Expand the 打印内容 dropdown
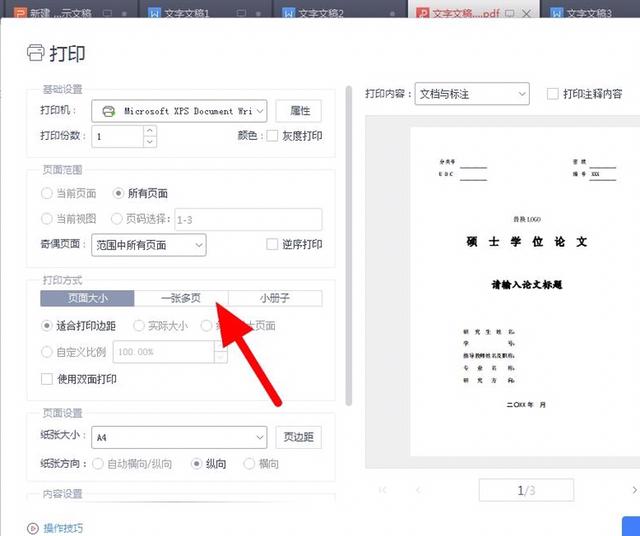This screenshot has height=536, width=640. pyautogui.click(x=471, y=94)
